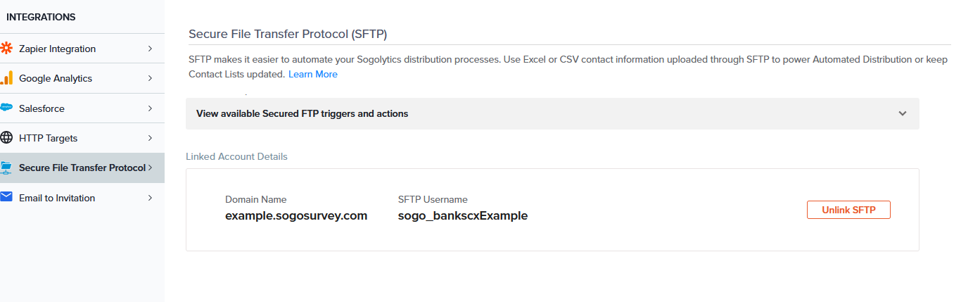The width and height of the screenshot is (980, 302).
Task: Expand the Secured FTP triggers dropdown arrow
Action: click(903, 113)
